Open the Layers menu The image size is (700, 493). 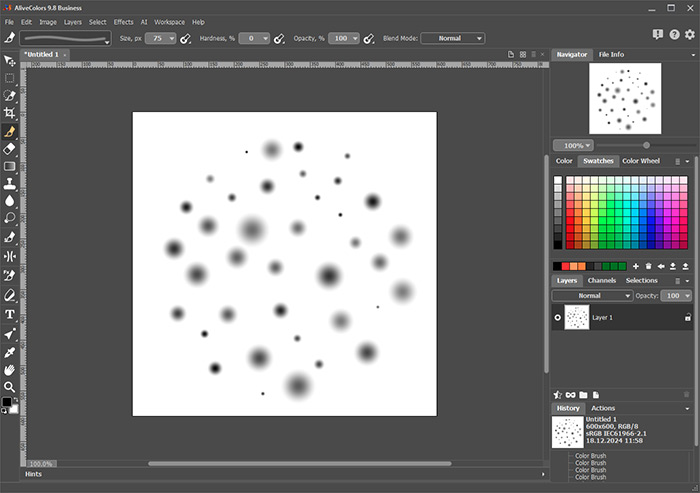[x=72, y=22]
